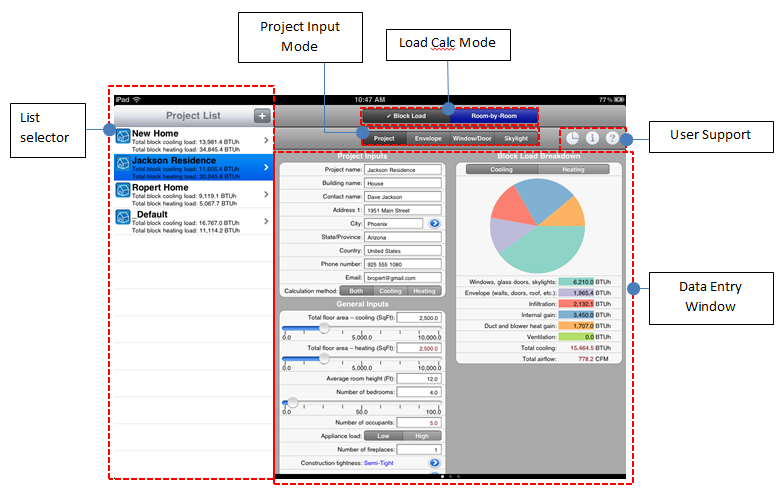Tap the Ropert Home project icon

coord(123,193)
